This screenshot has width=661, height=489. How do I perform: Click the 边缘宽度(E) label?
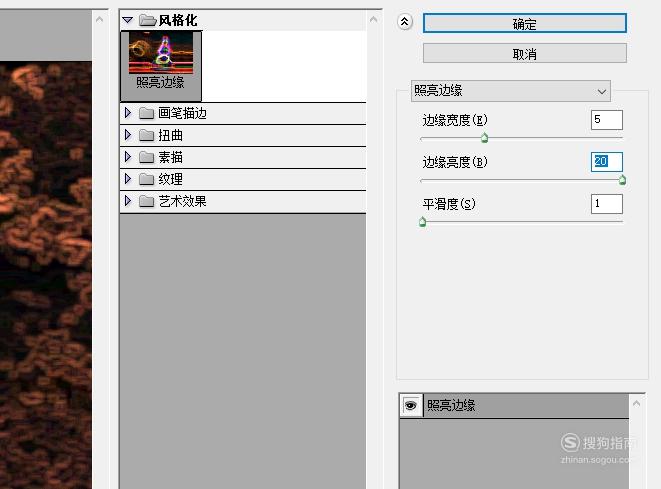tap(455, 120)
